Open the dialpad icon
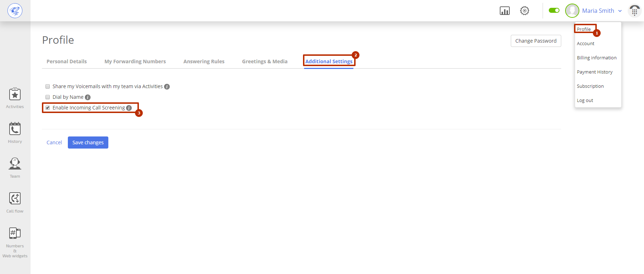 click(x=634, y=11)
